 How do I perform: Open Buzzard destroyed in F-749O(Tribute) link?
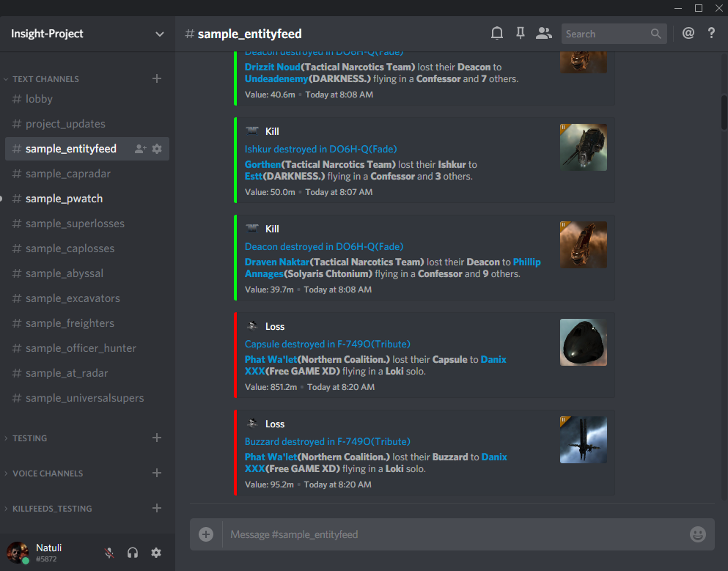point(328,441)
